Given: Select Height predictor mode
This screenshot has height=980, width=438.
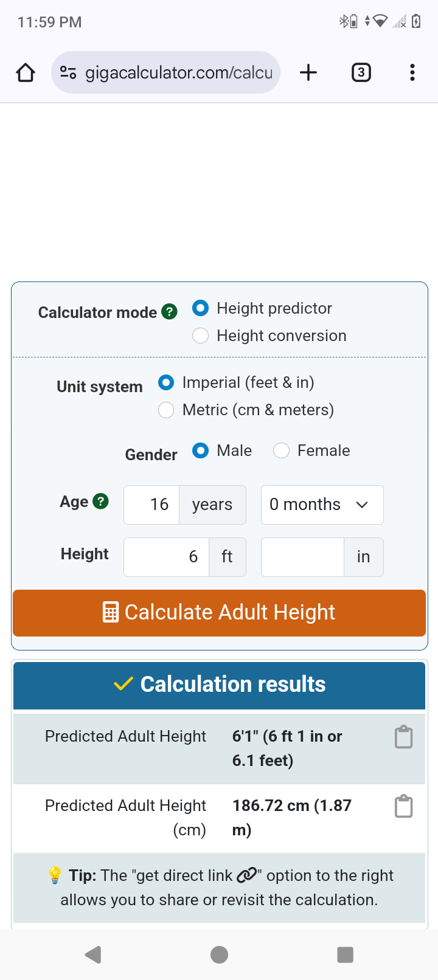Looking at the screenshot, I should tap(201, 308).
